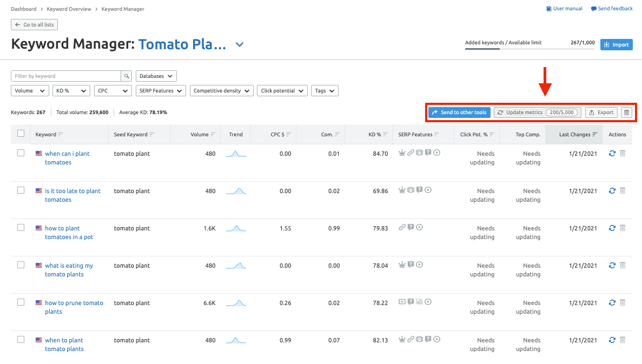
Task: Click into the 'Filter by keyword' input field
Action: tap(66, 76)
